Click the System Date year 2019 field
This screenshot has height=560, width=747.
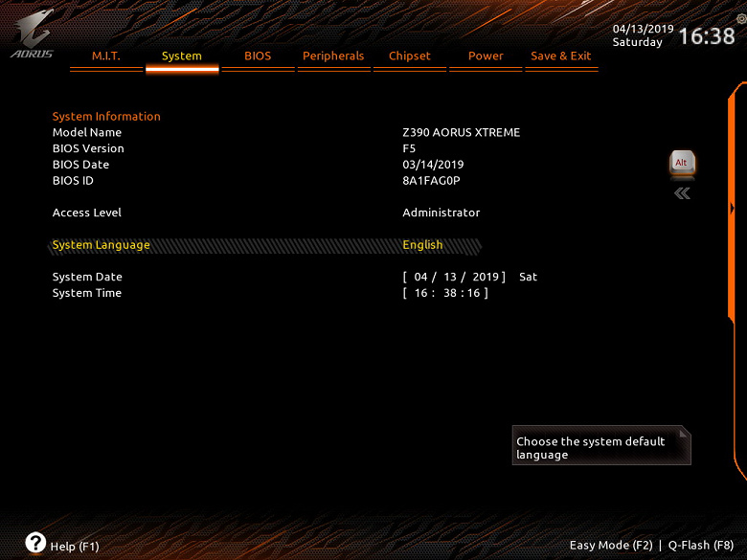click(486, 278)
